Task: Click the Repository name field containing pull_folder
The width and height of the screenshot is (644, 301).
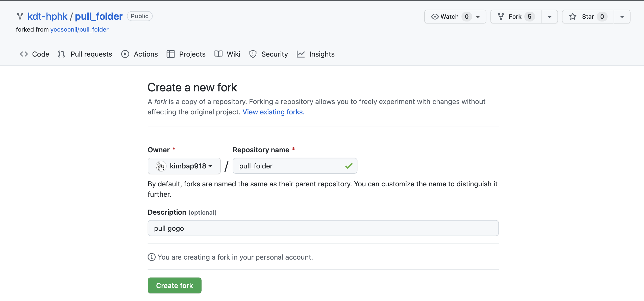Action: point(295,166)
